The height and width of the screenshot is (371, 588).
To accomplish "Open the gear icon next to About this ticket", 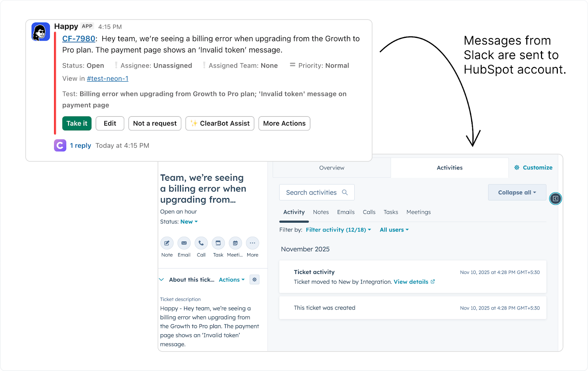I will tap(254, 280).
